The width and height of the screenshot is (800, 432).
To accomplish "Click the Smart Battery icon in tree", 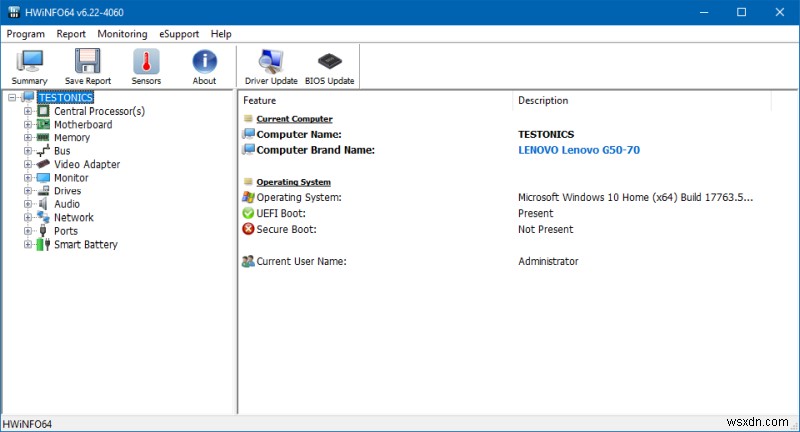I will pos(43,244).
